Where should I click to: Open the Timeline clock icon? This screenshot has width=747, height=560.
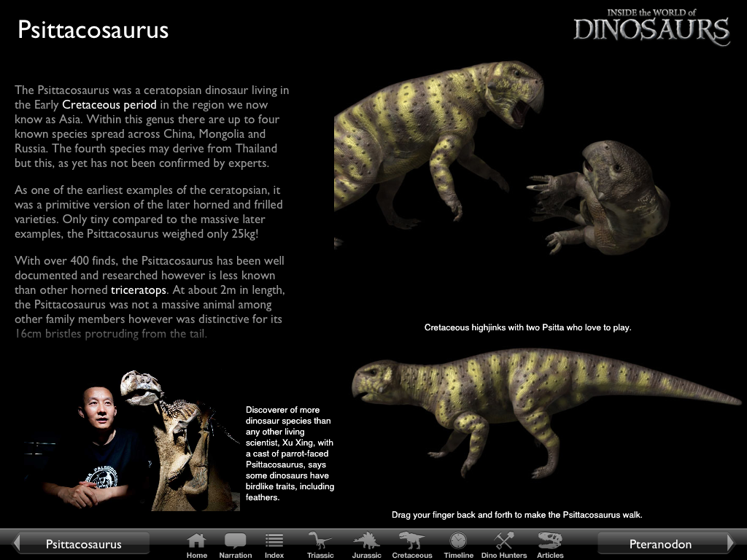458,545
